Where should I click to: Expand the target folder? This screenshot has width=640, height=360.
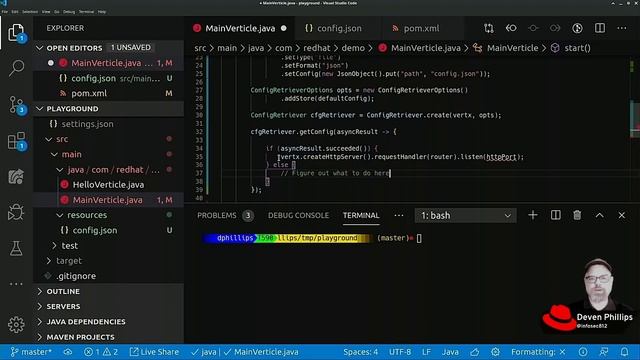(109, 260)
